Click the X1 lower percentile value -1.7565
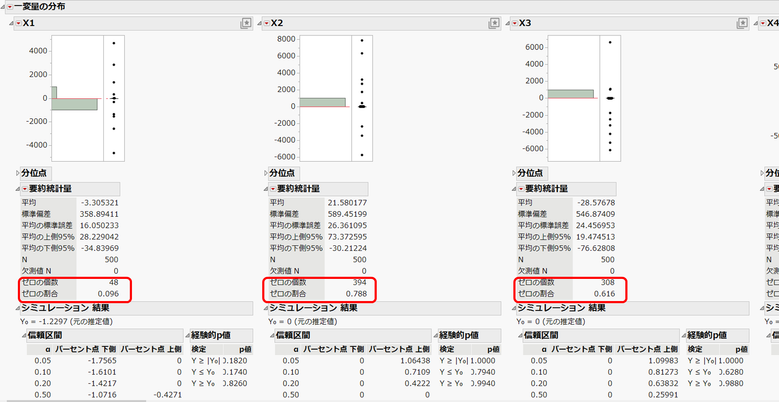Viewport: 779px width, 402px height. [x=103, y=361]
